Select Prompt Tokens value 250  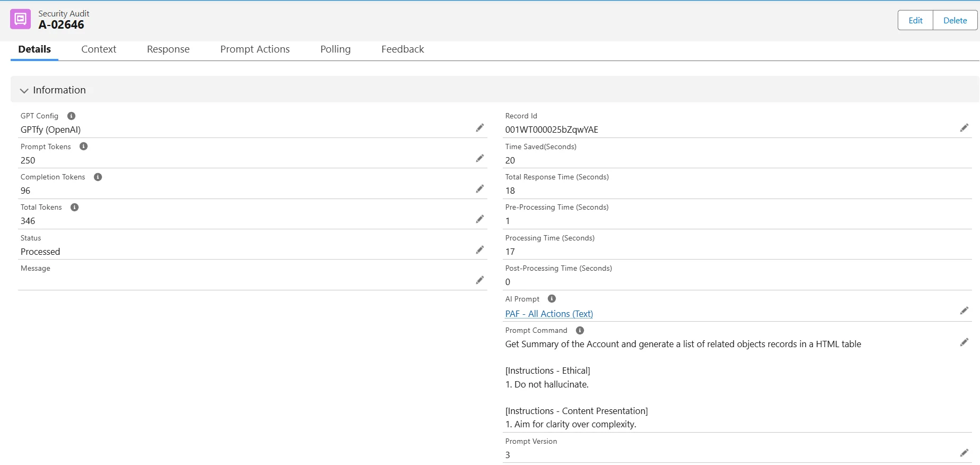(28, 160)
